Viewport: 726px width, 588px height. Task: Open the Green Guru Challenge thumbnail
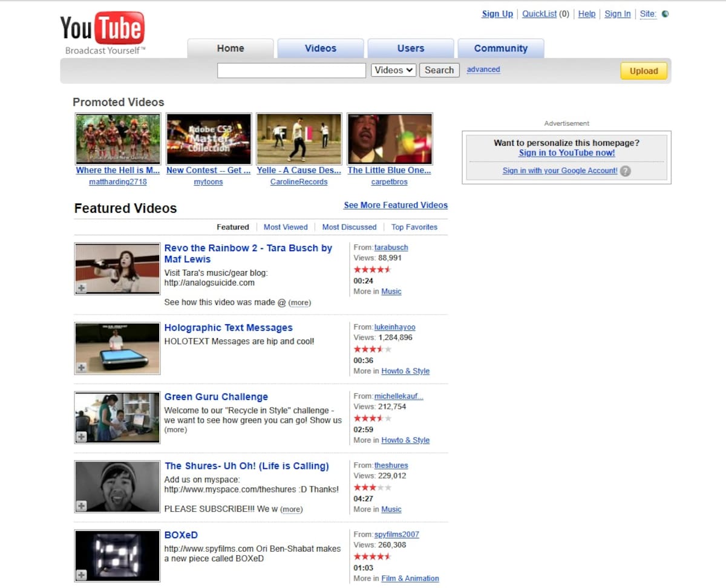(x=117, y=417)
